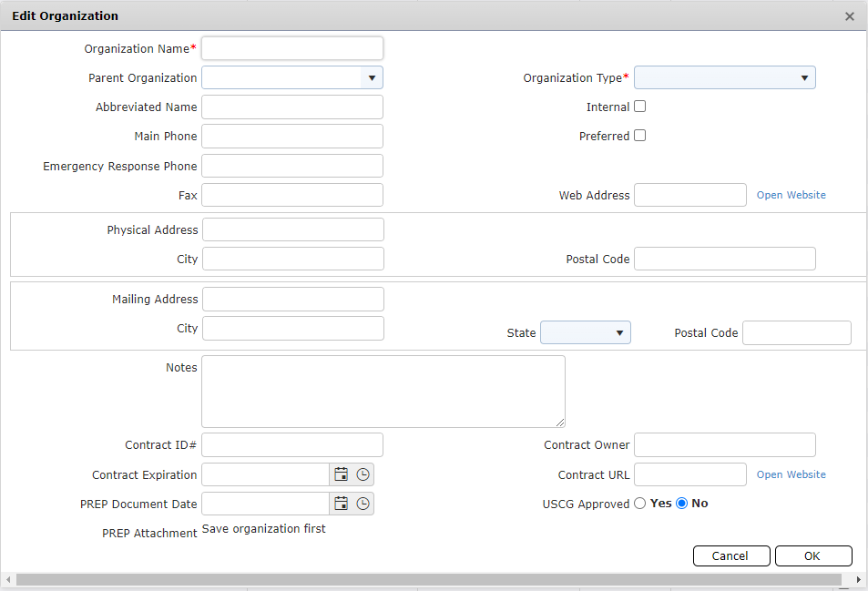Screen dimensions: 868x591
Task: Click the Contract URL field
Action: point(690,474)
